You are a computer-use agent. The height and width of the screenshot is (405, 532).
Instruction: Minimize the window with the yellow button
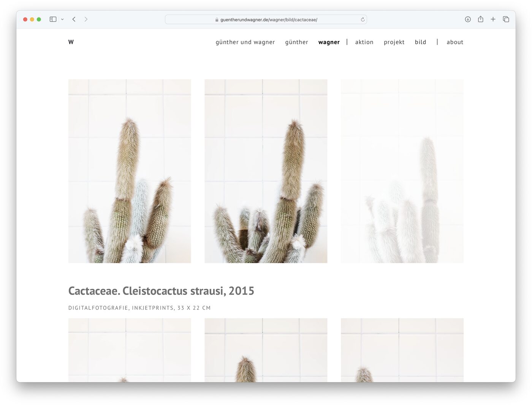point(32,19)
